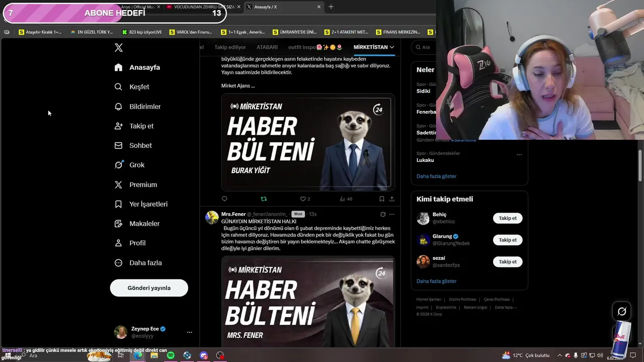Click weather widget 12°C Çok bulutlu

coord(525,355)
